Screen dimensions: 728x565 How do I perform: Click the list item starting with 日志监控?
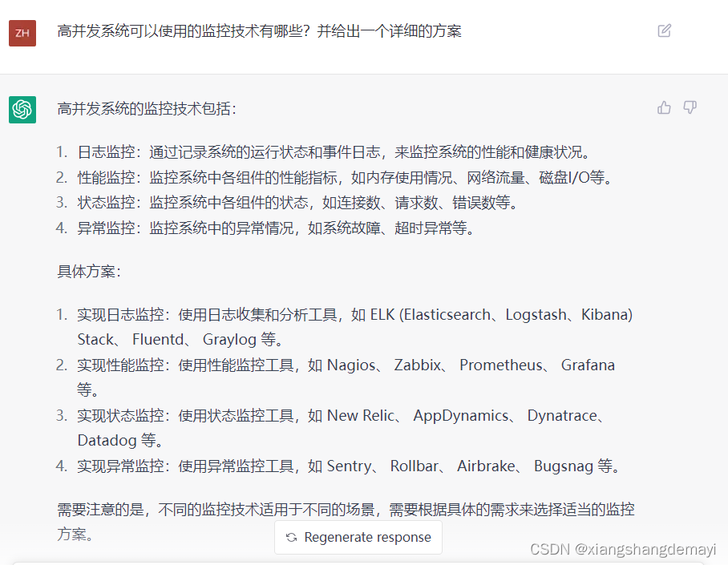[x=334, y=152]
